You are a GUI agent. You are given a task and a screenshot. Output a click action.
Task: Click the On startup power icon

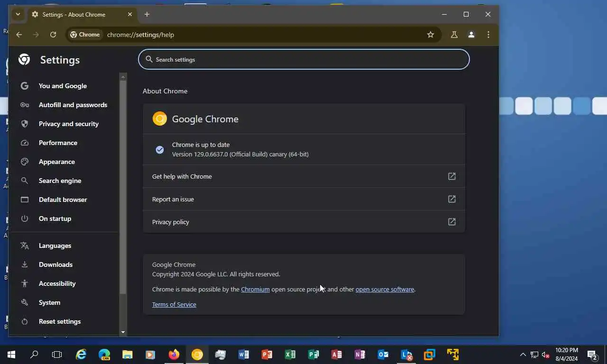click(x=25, y=218)
